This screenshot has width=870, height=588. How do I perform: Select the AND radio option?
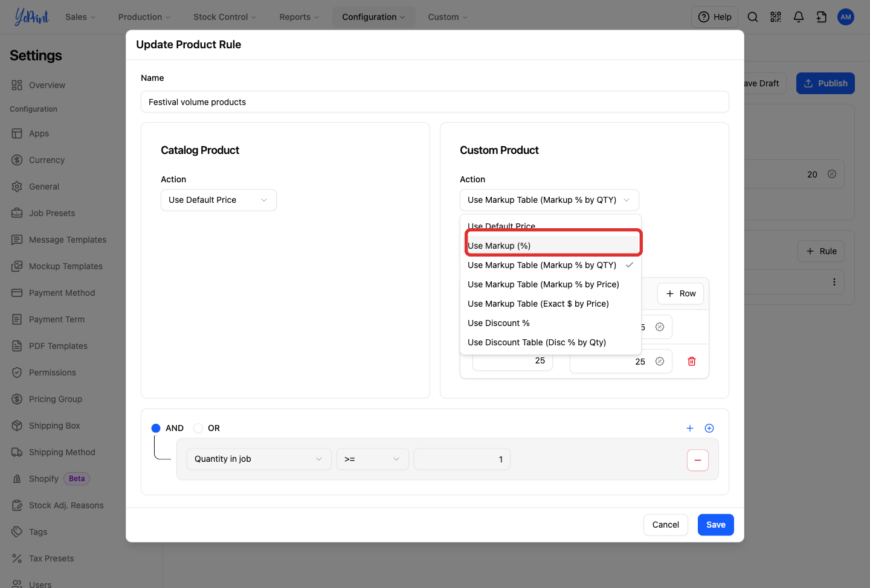point(156,428)
